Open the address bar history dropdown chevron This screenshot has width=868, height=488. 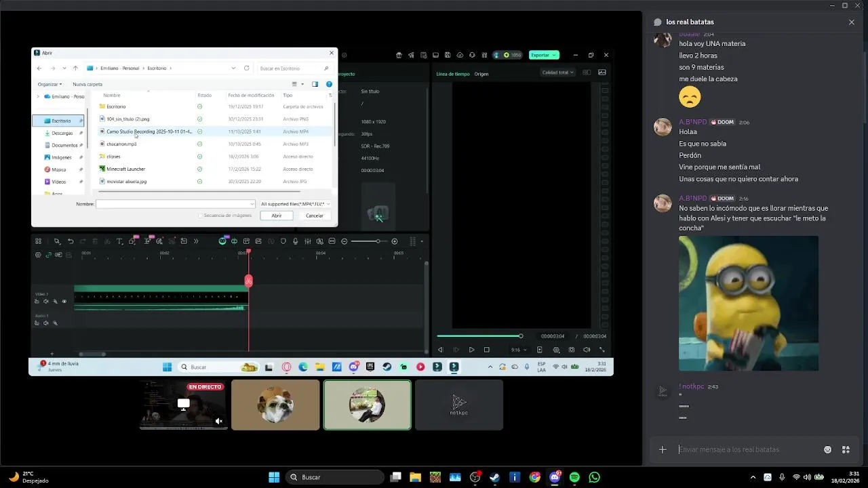pyautogui.click(x=233, y=68)
